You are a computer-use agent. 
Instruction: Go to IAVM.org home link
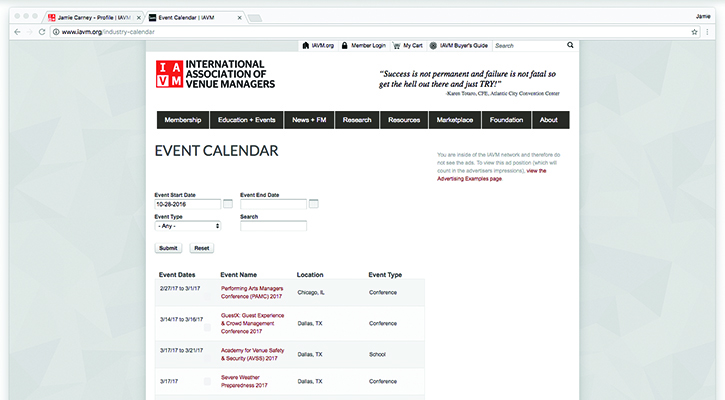click(x=318, y=45)
